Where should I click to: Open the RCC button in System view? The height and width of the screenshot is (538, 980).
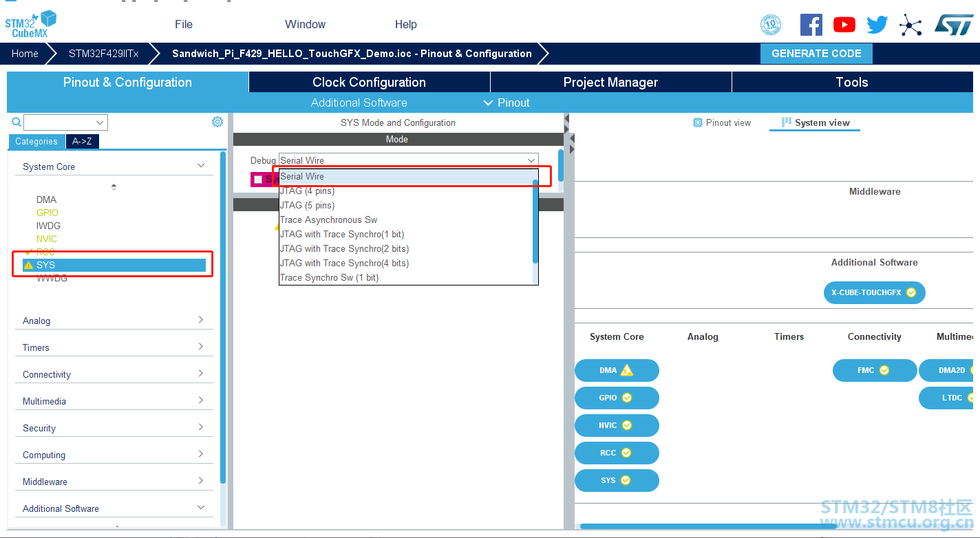pos(617,453)
